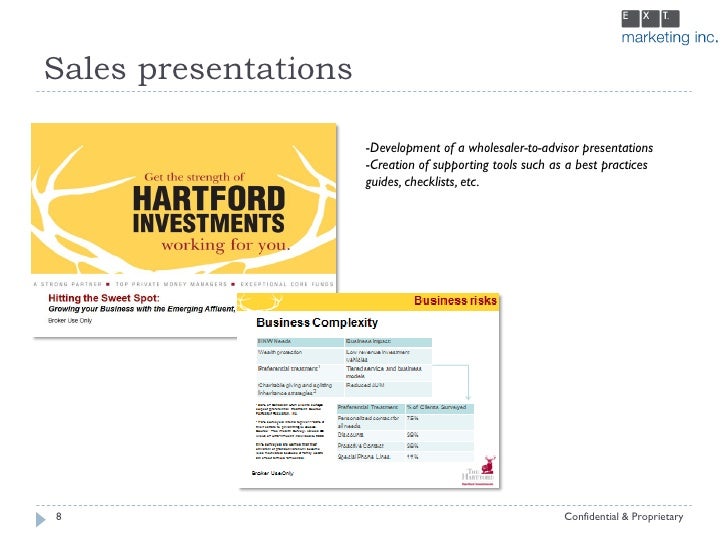Image resolution: width=728 pixels, height=546 pixels.
Task: Click 'Creation of supporting tools' bullet text
Action: (x=507, y=173)
